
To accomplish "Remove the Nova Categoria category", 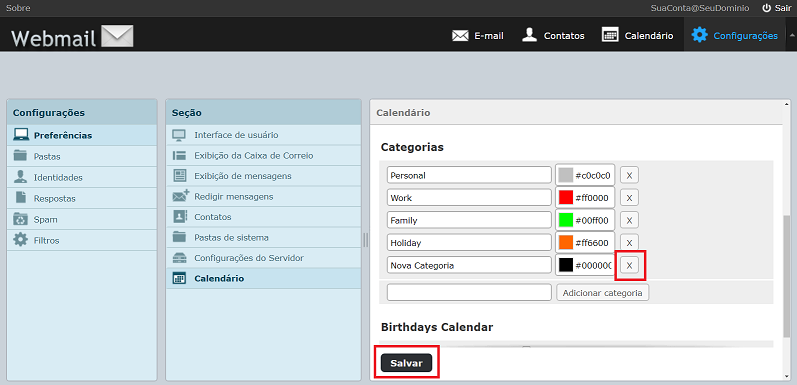I will pos(629,265).
